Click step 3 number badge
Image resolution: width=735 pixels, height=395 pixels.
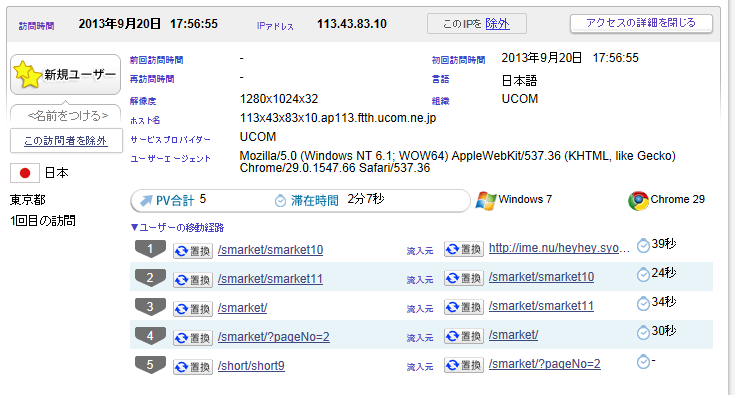(150, 307)
